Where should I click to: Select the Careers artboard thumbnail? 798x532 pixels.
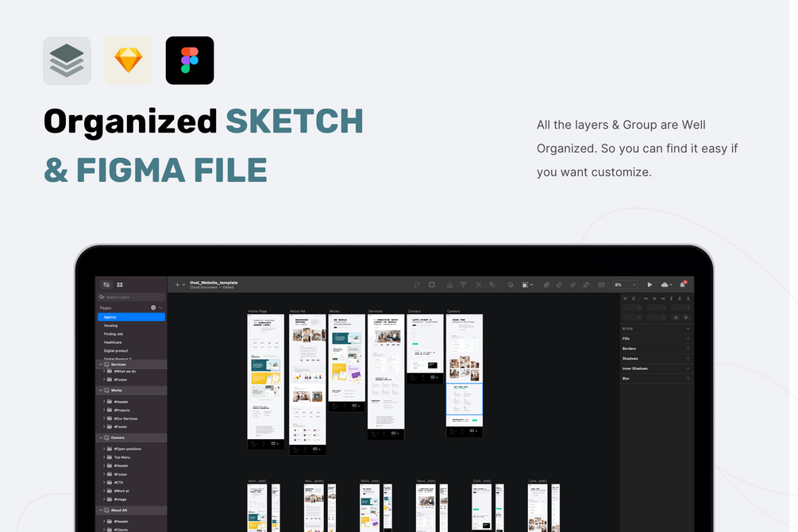[x=465, y=376]
